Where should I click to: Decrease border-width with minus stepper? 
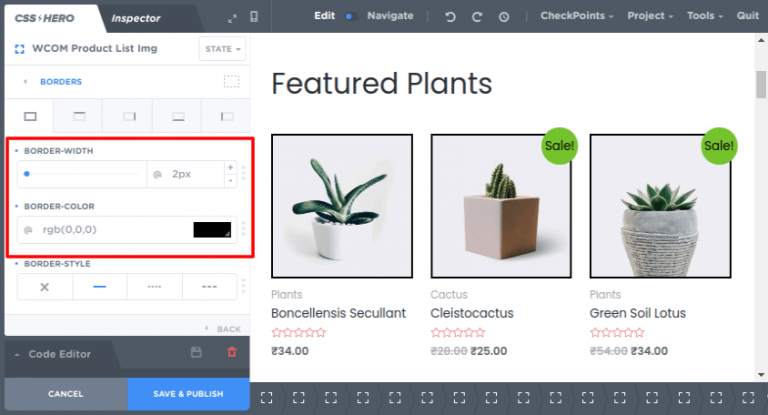click(230, 180)
